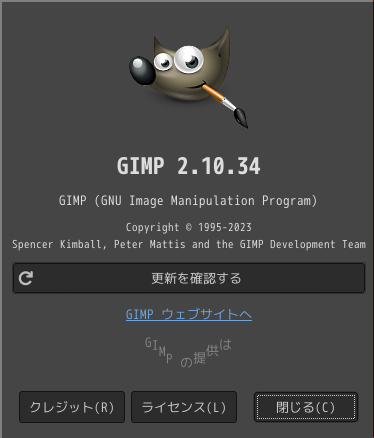Click the Copyright © 1995-2023 line

coord(189,227)
